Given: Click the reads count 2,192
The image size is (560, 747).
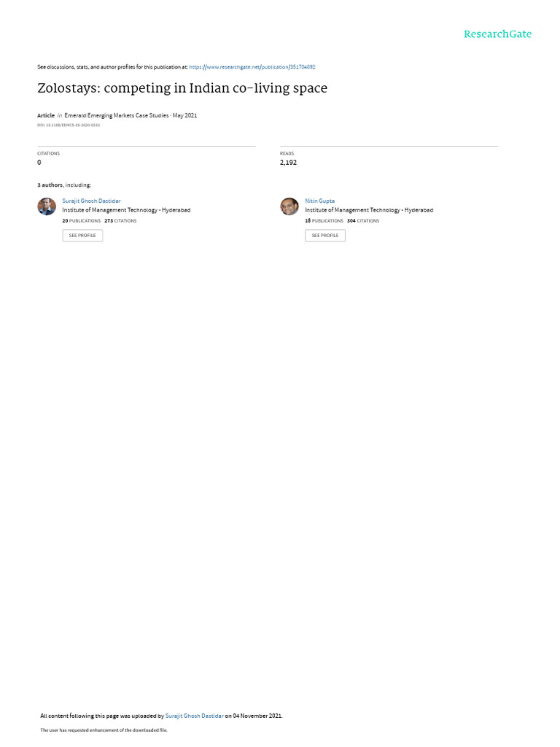Looking at the screenshot, I should [288, 163].
